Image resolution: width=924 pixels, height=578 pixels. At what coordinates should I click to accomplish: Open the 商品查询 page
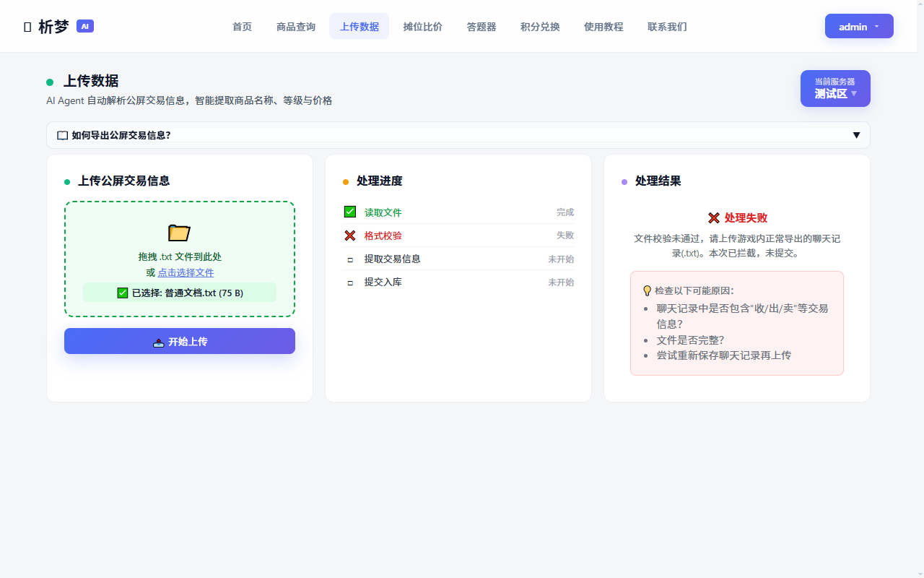pyautogui.click(x=296, y=27)
